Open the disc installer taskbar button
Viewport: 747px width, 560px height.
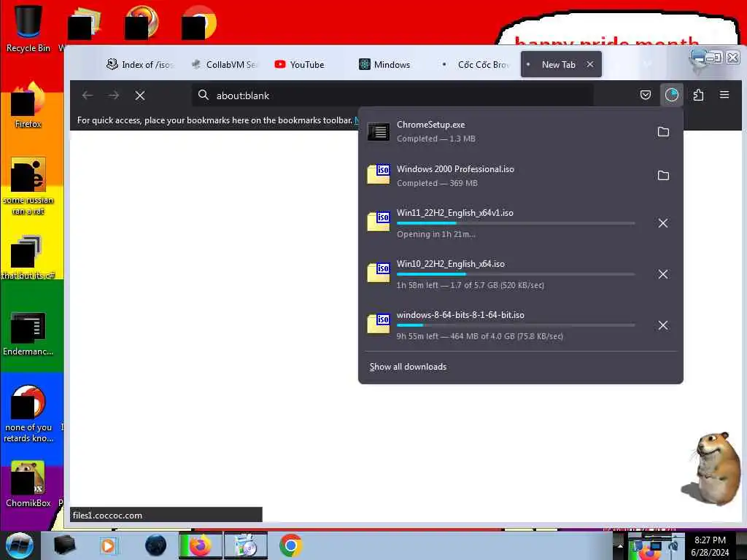246,545
